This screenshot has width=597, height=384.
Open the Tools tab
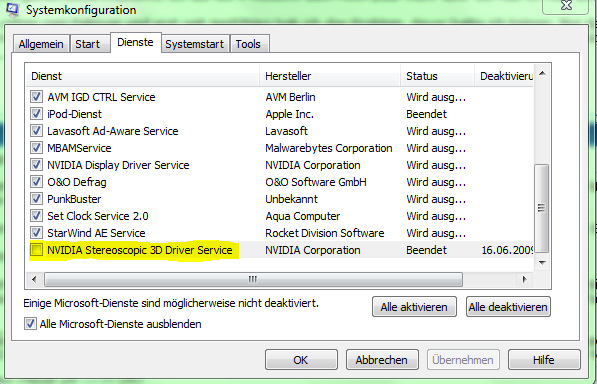[248, 44]
